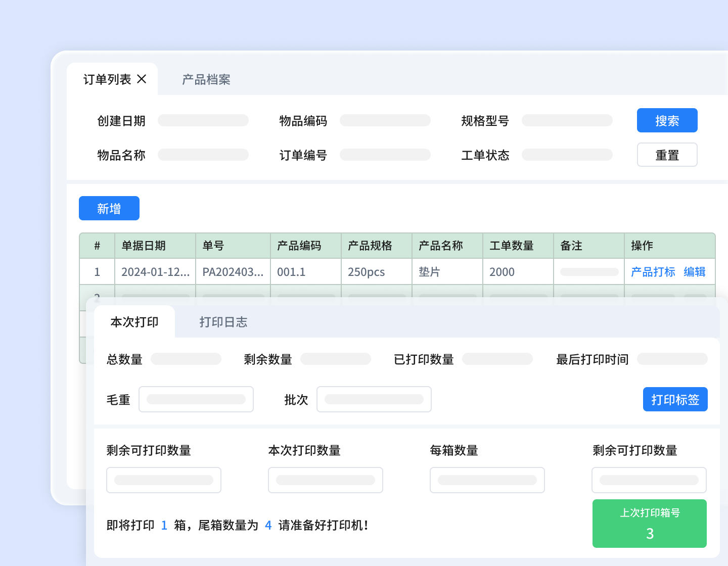Click the 打印标签 button
728x566 pixels.
pos(675,399)
